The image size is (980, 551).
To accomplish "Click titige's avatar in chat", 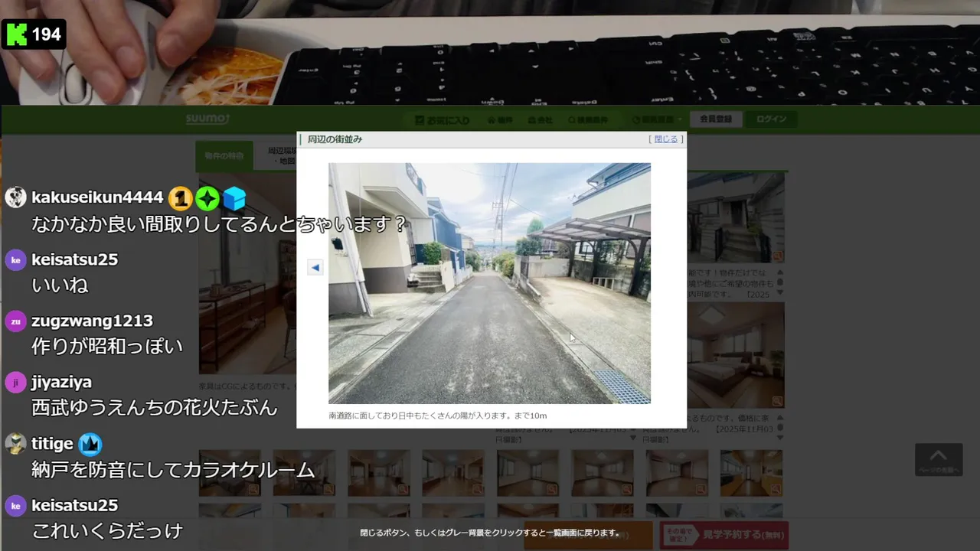I will [x=15, y=444].
